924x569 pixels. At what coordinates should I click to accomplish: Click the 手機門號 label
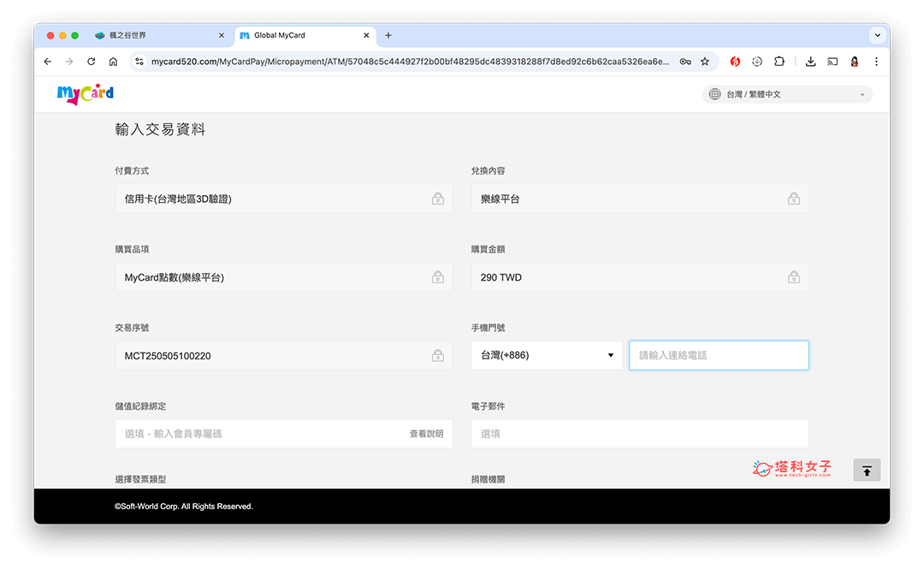click(488, 328)
